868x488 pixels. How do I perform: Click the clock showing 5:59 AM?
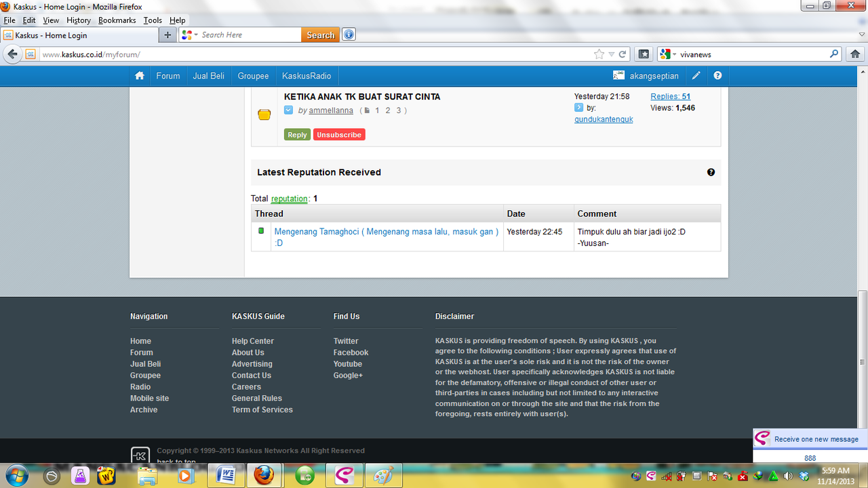coord(835,470)
